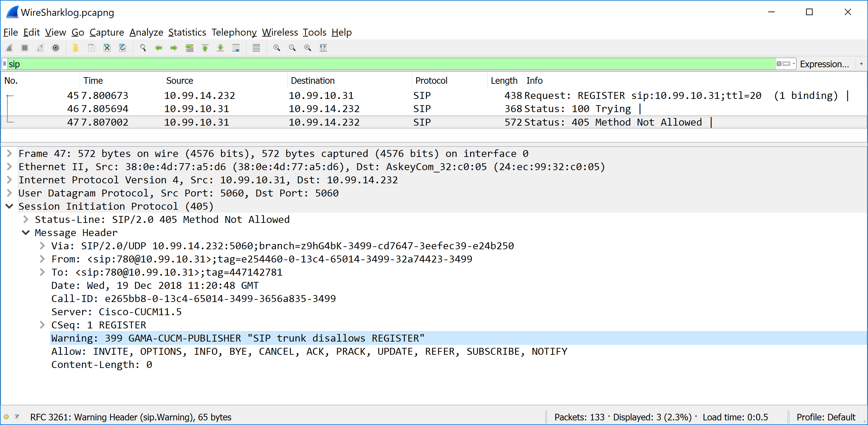Select packet 45 REGISTER request row

point(337,96)
